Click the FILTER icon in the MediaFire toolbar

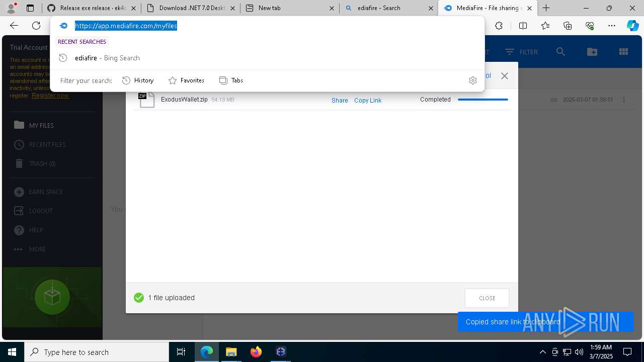(510, 52)
